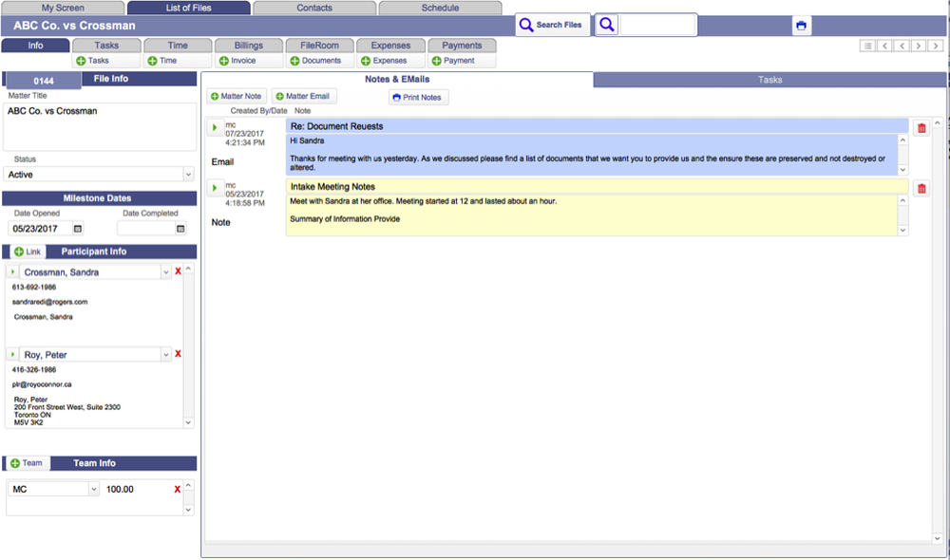Click inside the search text field
Viewport: 950px width, 560px height.
[x=655, y=25]
